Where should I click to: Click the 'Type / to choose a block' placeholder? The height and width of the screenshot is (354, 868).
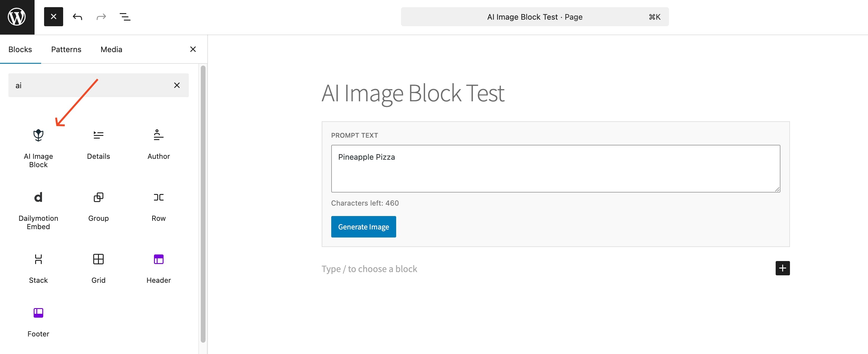(x=369, y=269)
